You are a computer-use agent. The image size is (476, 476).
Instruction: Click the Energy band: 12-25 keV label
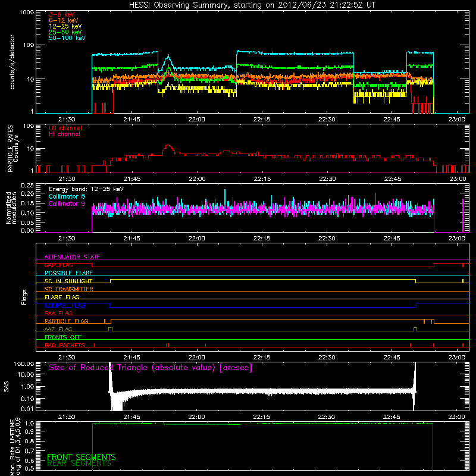point(86,189)
